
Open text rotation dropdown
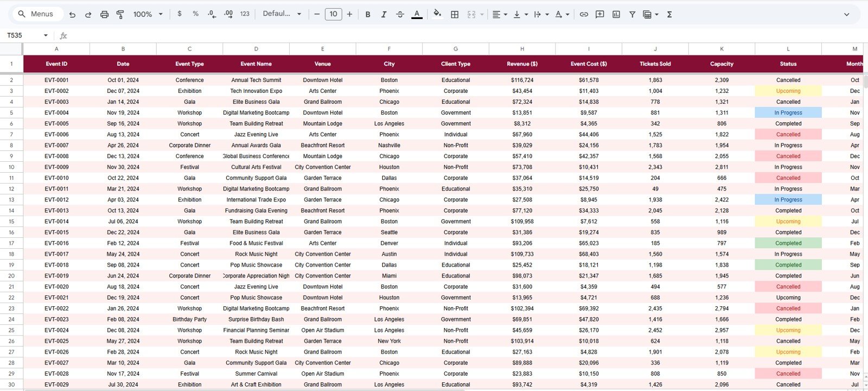coord(561,15)
